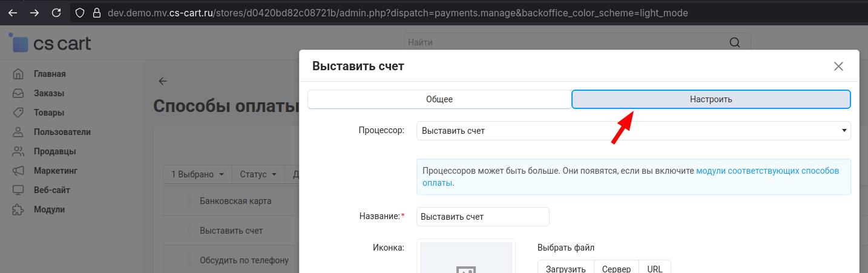This screenshot has width=868, height=273.
Task: Click the puzzle icon beside Модули
Action: click(x=18, y=209)
